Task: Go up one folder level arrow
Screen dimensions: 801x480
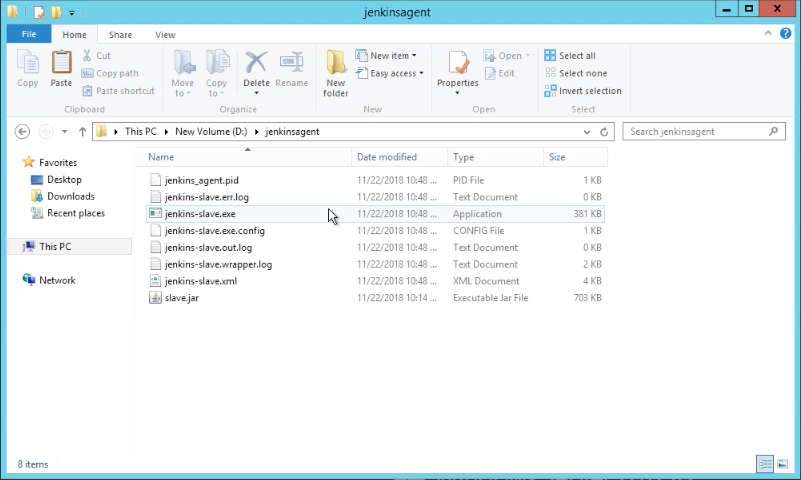Action: pos(82,132)
